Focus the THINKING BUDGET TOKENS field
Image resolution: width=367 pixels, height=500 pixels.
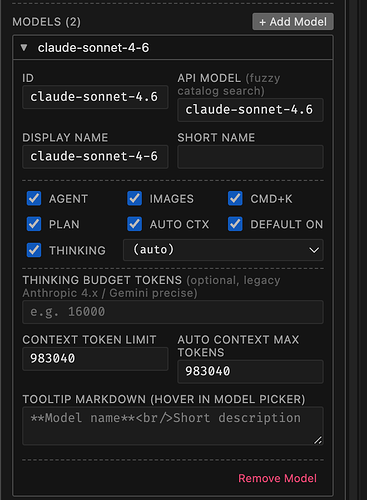(173, 312)
